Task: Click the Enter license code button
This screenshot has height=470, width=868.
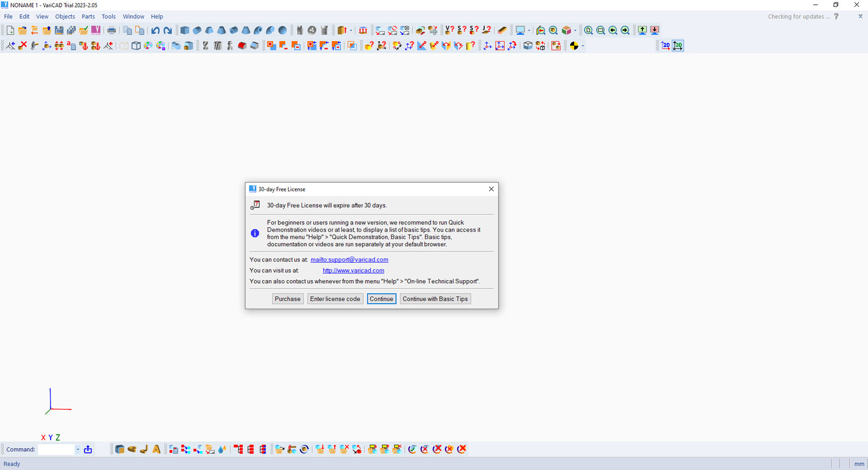Action: coord(335,299)
